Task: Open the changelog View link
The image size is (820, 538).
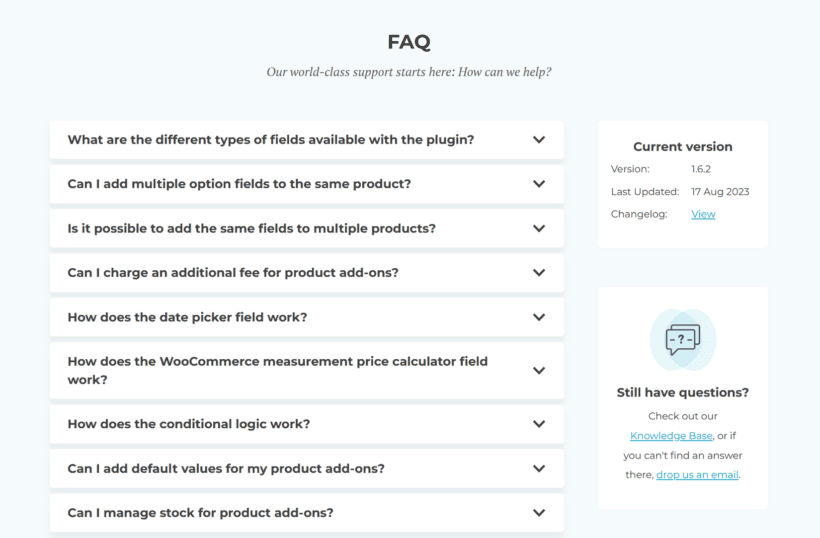Action: pyautogui.click(x=703, y=214)
